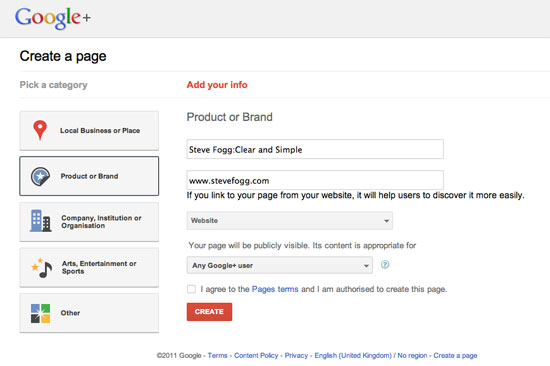Click the website field www.stevefogg.com
550x366 pixels.
pos(315,180)
